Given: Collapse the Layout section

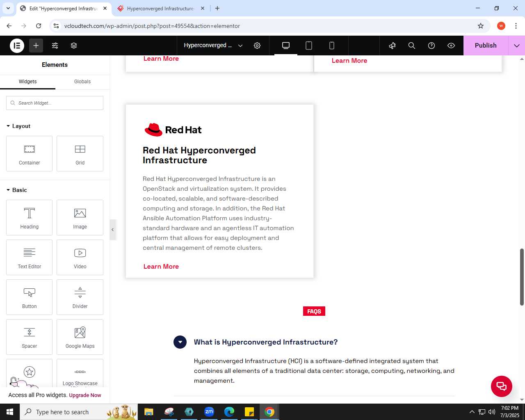Looking at the screenshot, I should point(18,126).
